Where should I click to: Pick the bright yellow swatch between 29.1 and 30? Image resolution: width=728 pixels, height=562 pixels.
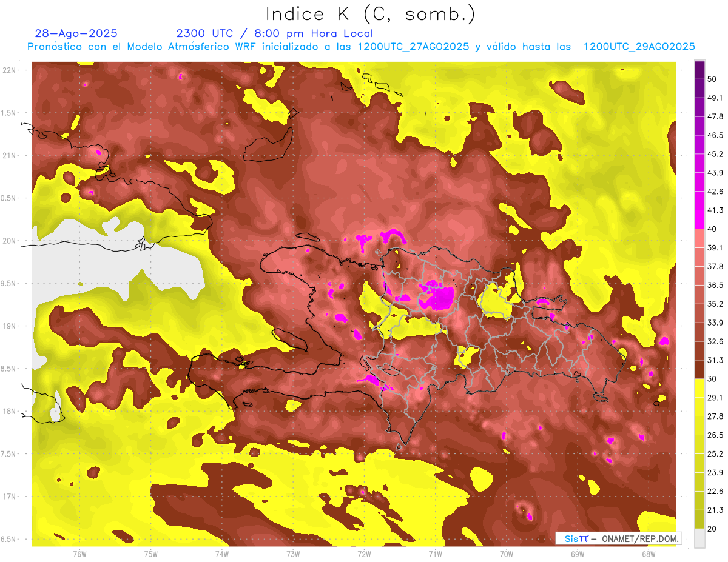point(699,388)
